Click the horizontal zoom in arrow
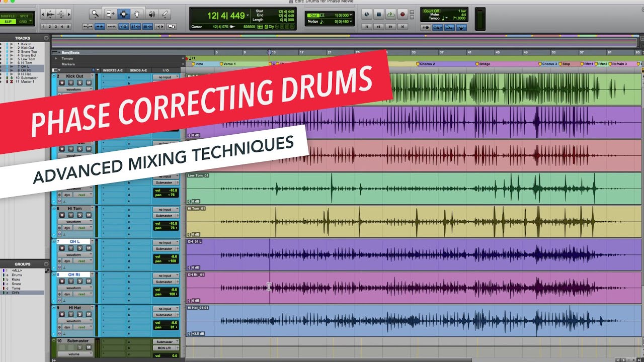 70,14
